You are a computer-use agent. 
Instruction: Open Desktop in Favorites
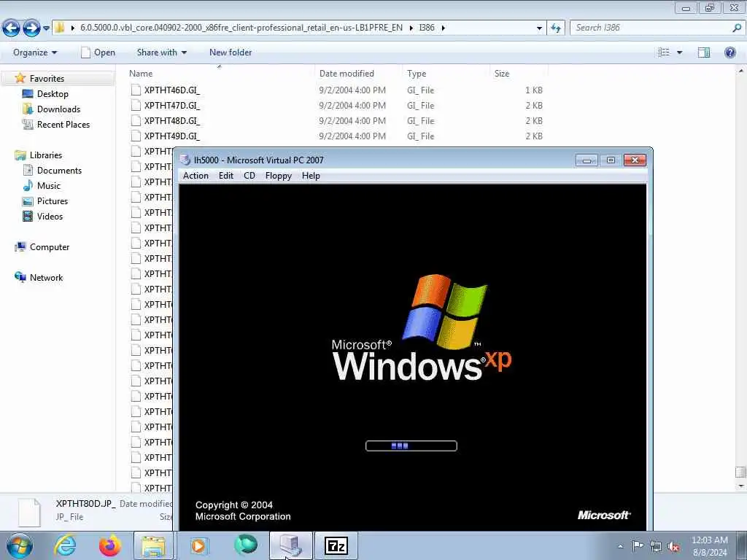(x=53, y=94)
